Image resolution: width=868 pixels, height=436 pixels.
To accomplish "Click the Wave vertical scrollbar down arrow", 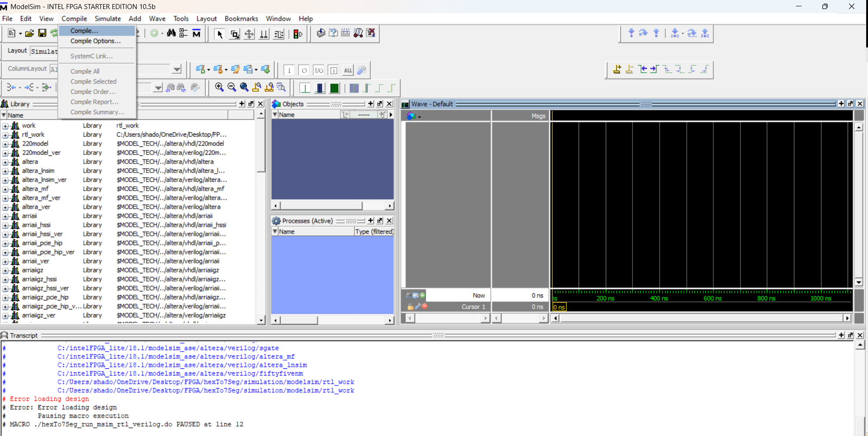I will click(859, 282).
